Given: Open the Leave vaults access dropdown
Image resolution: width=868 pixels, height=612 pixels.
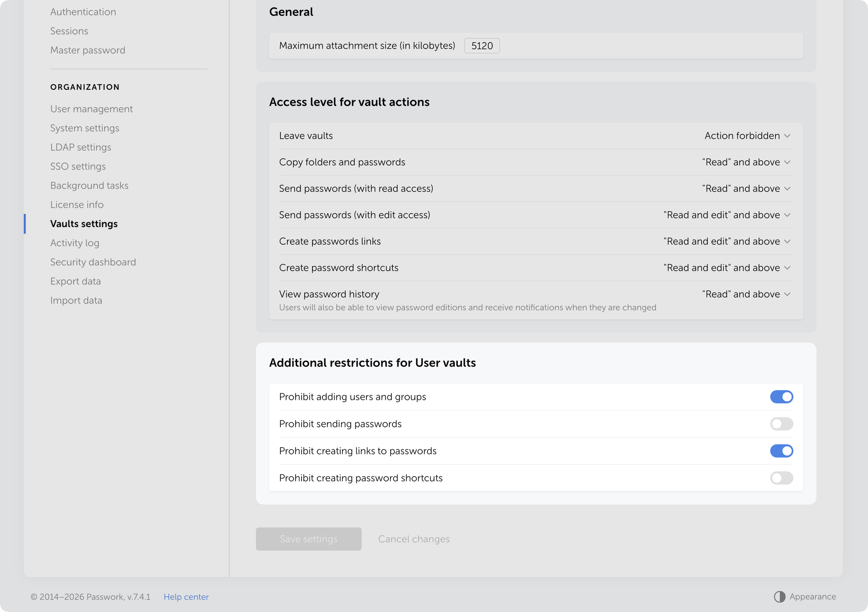Looking at the screenshot, I should pyautogui.click(x=747, y=136).
